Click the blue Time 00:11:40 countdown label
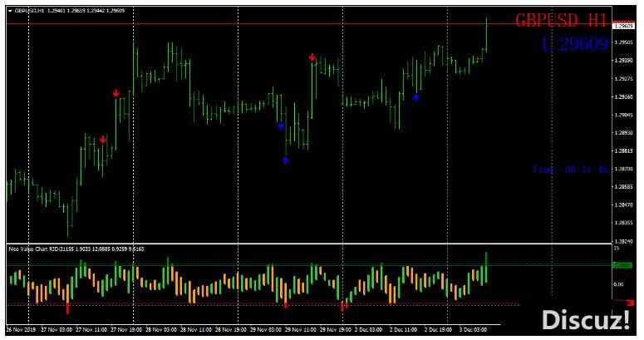Screen dimensions: 644x340 570,169
